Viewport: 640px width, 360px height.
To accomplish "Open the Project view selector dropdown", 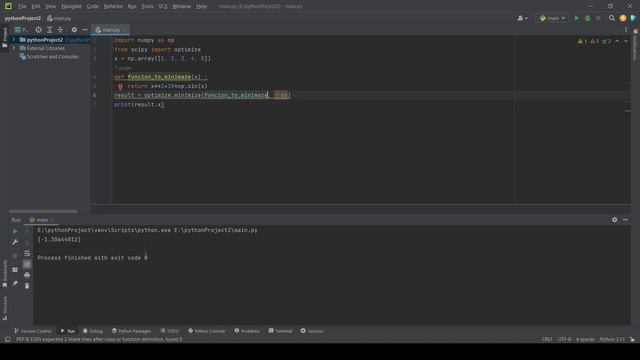I will (21, 30).
